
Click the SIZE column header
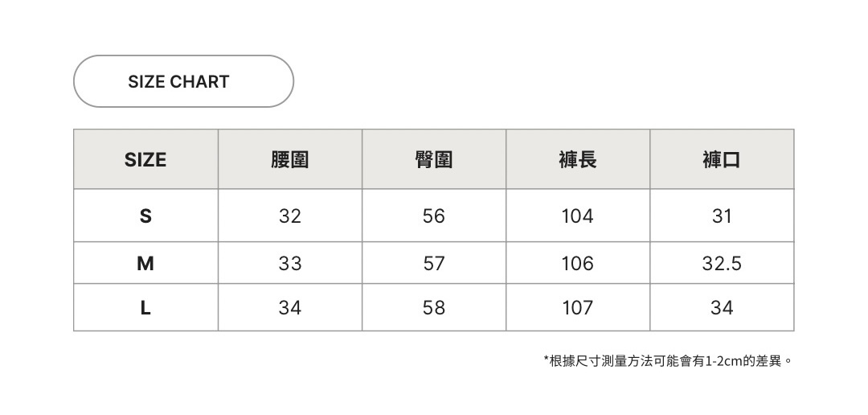[x=145, y=160]
